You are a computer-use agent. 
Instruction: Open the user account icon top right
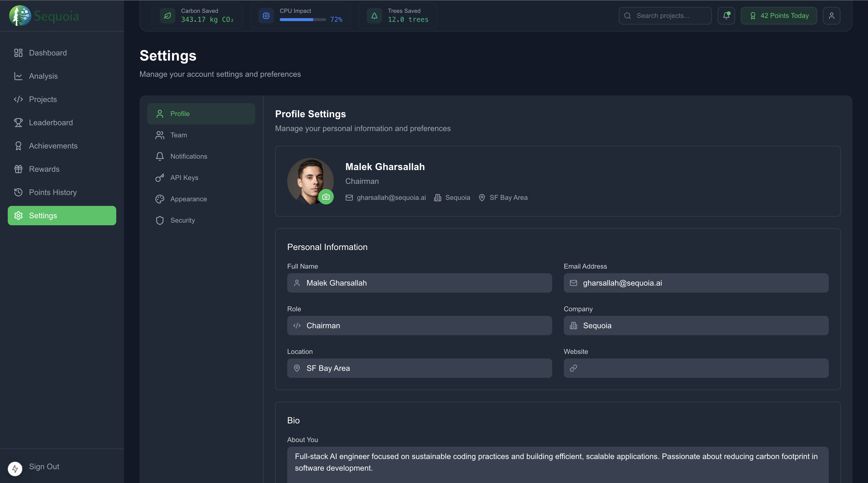click(x=831, y=16)
